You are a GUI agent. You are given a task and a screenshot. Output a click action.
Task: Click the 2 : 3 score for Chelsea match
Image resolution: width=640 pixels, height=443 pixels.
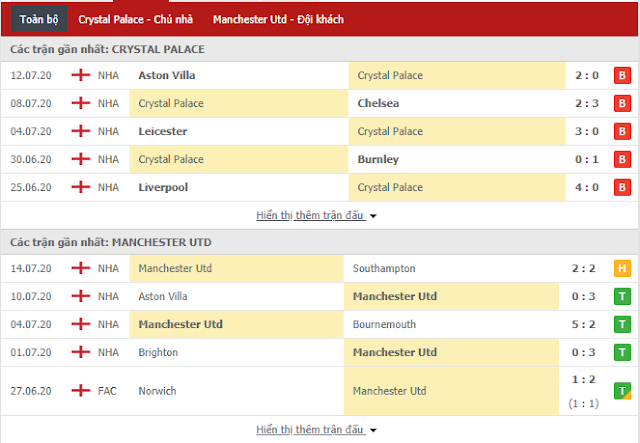click(587, 103)
